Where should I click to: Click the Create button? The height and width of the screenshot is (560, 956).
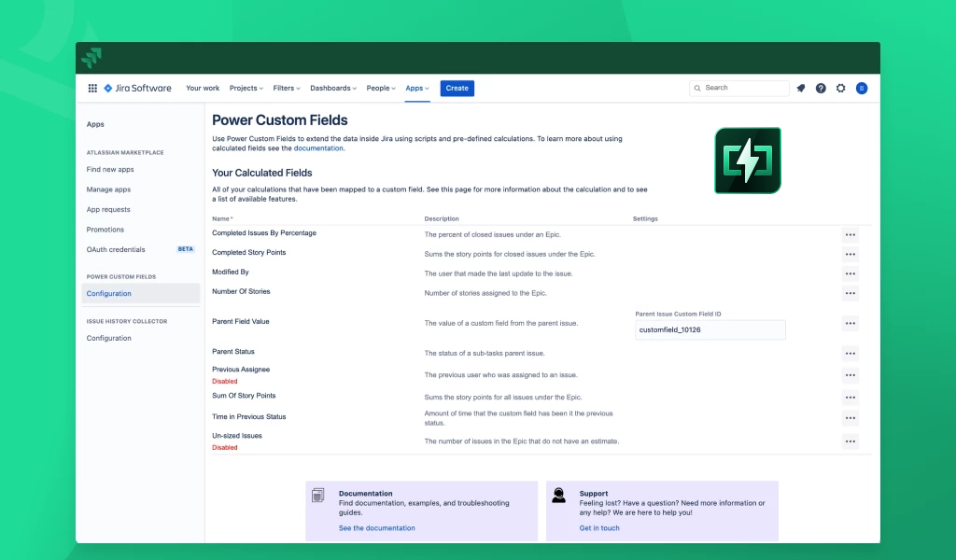[457, 89]
